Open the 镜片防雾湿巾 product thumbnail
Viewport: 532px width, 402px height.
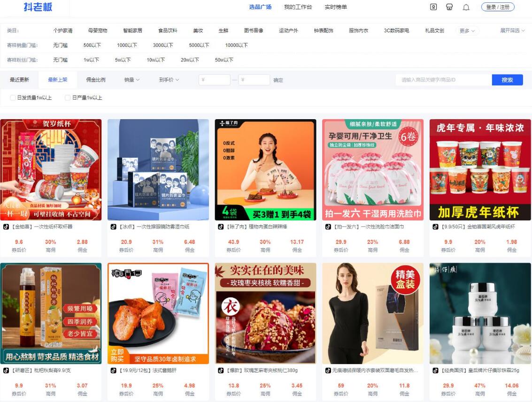pyautogui.click(x=158, y=169)
